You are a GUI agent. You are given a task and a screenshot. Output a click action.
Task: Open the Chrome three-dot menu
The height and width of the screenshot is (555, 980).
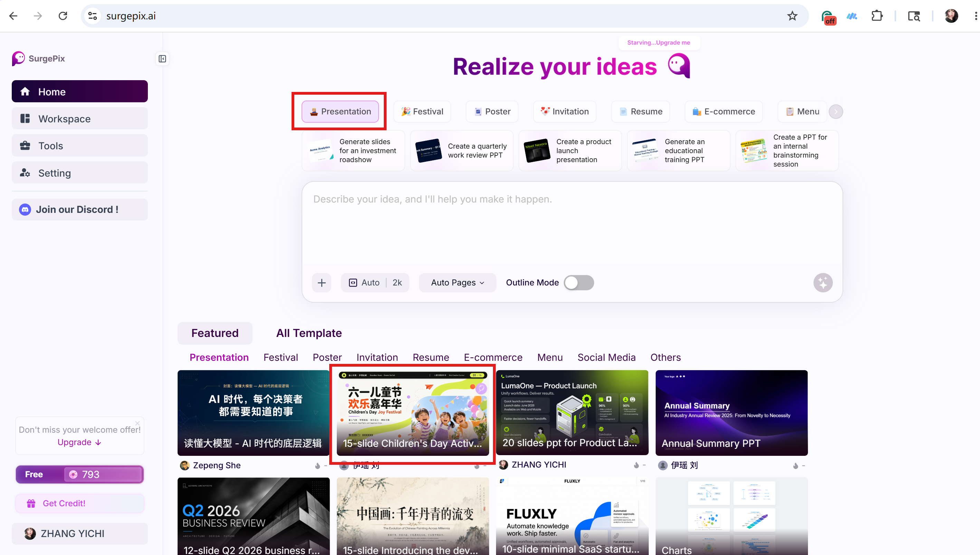[x=976, y=16]
